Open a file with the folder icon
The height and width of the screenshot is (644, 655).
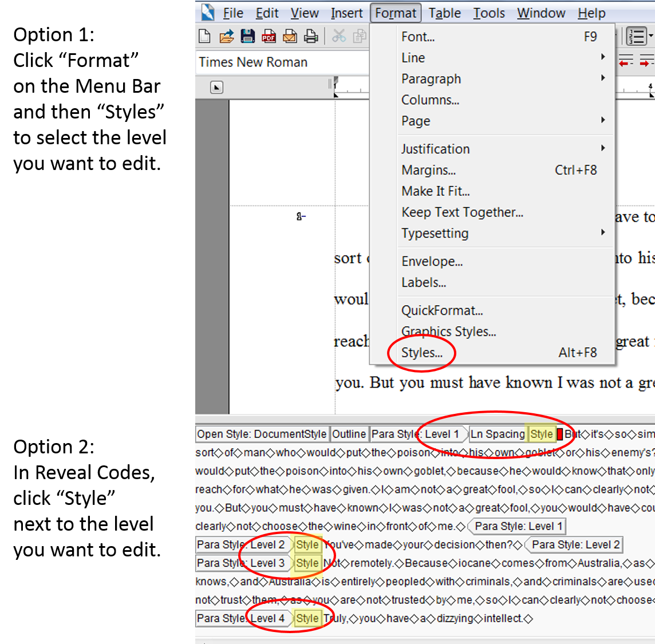pyautogui.click(x=226, y=37)
